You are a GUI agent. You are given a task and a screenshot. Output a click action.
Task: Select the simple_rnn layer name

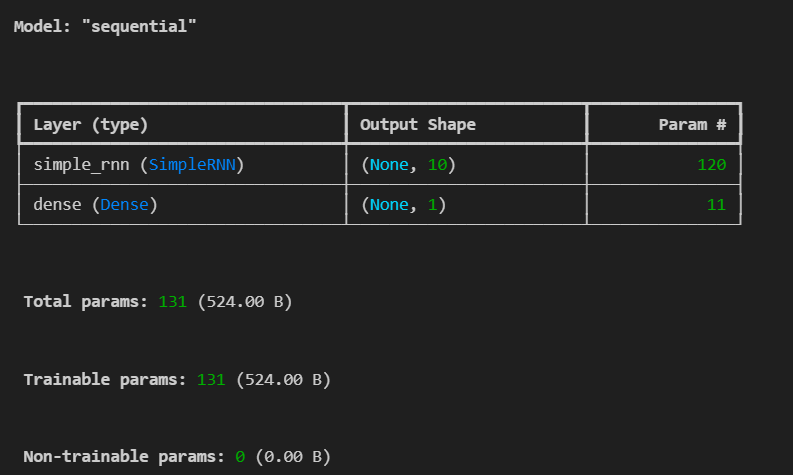[75, 164]
